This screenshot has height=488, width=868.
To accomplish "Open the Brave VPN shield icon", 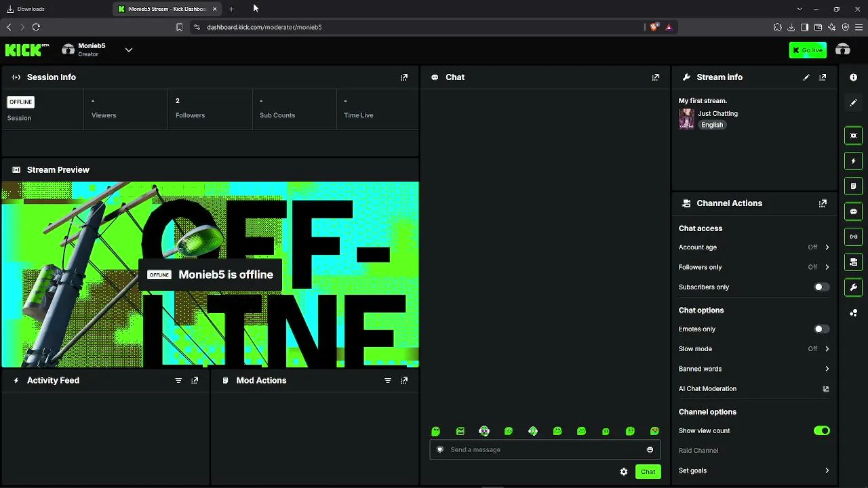I will pos(846,27).
